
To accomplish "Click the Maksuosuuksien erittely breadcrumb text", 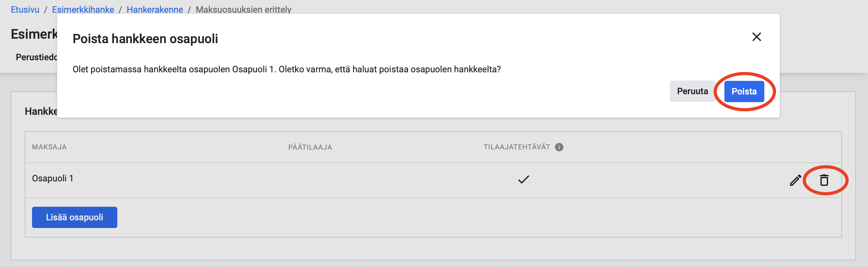I will pos(243,10).
